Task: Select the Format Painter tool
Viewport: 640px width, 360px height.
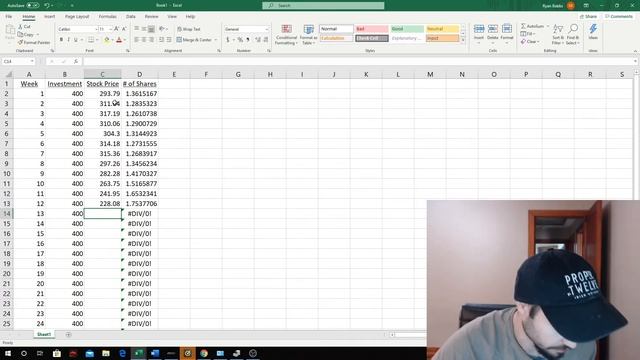Action: [33, 42]
